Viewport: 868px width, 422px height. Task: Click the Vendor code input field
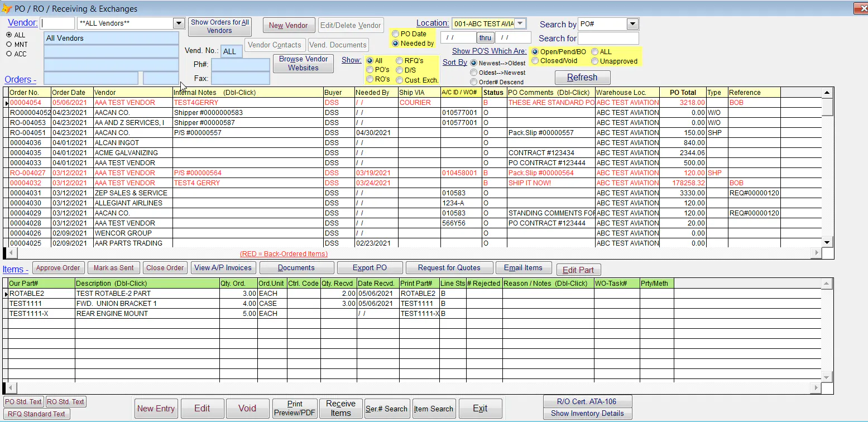pyautogui.click(x=57, y=23)
